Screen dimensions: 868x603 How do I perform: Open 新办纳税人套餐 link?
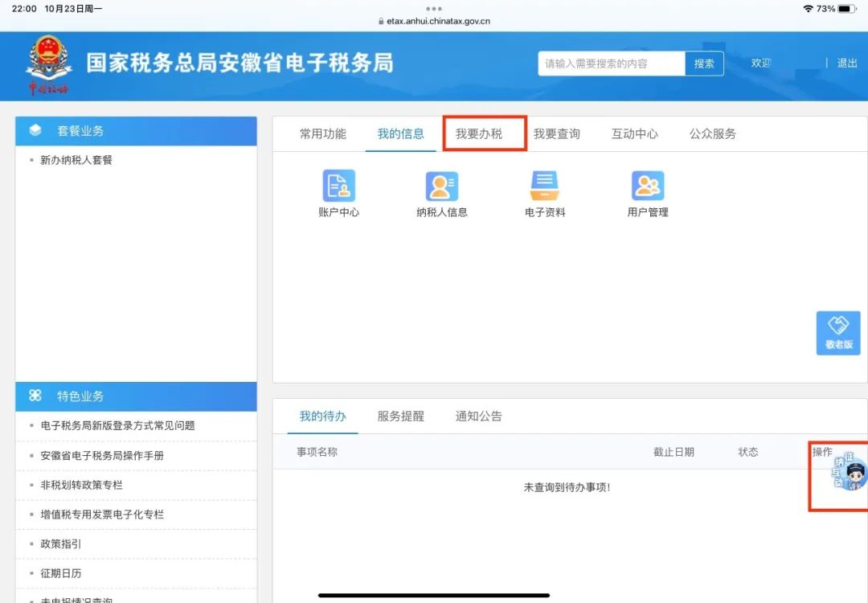[x=76, y=160]
